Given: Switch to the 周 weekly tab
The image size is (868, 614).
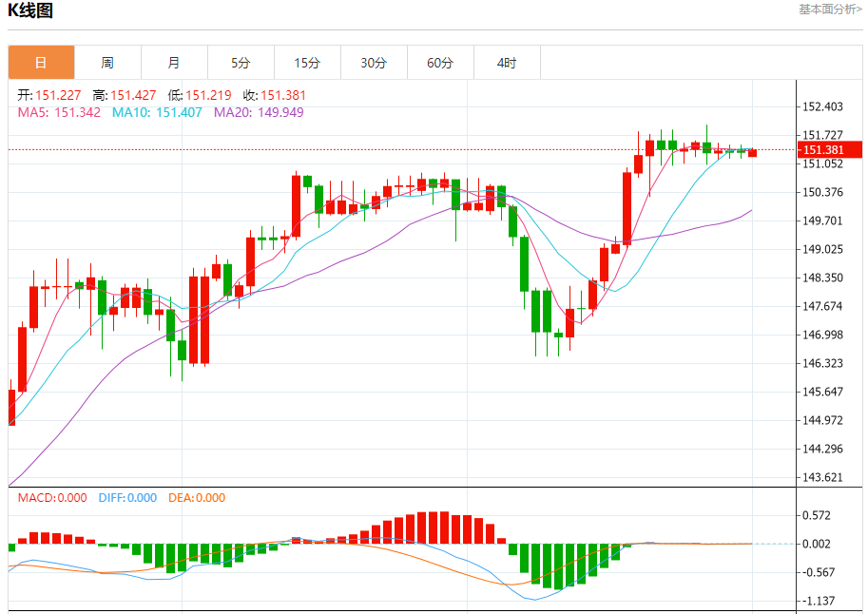Looking at the screenshot, I should [107, 63].
